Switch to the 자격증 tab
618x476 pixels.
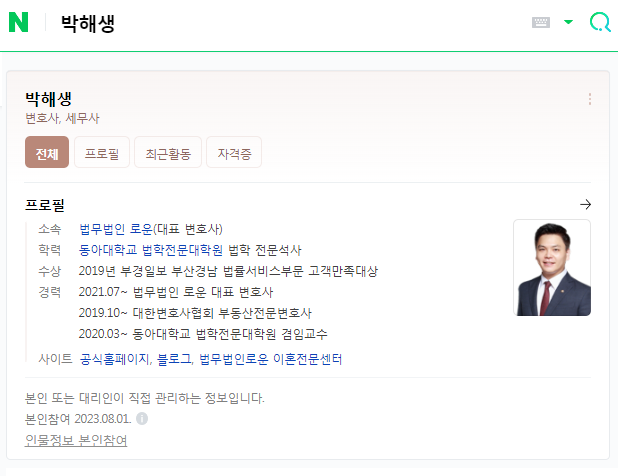coord(234,152)
